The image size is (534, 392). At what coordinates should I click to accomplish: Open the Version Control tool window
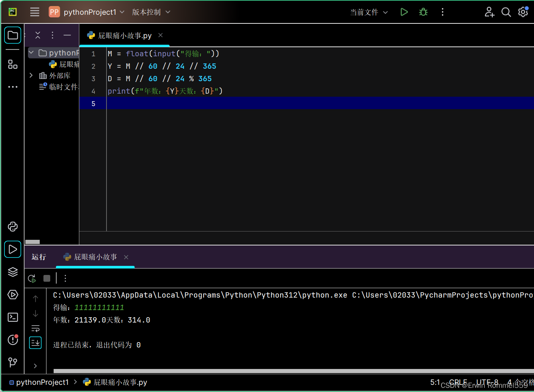click(x=12, y=363)
